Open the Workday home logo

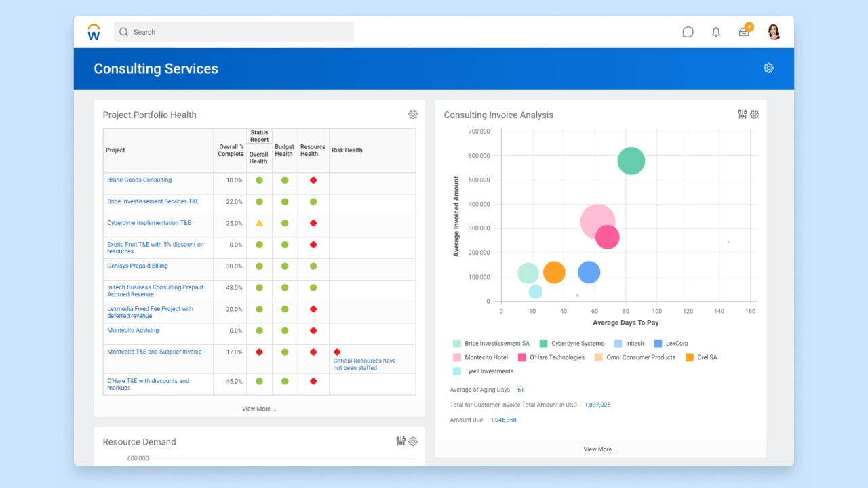click(x=94, y=32)
